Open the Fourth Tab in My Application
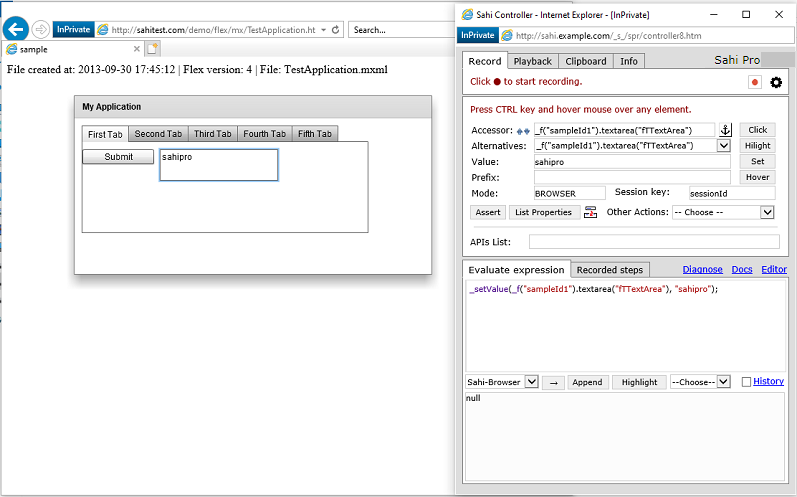Image resolution: width=797 pixels, height=497 pixels. 264,134
